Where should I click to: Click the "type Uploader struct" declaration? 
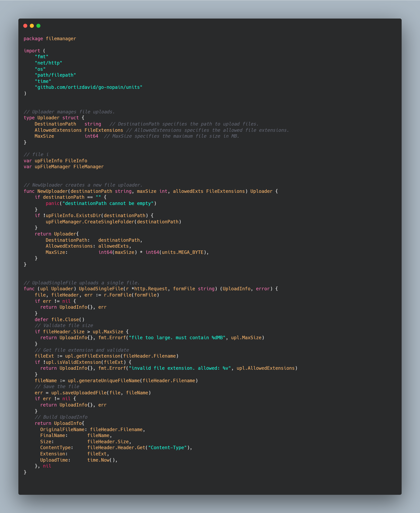tap(51, 118)
